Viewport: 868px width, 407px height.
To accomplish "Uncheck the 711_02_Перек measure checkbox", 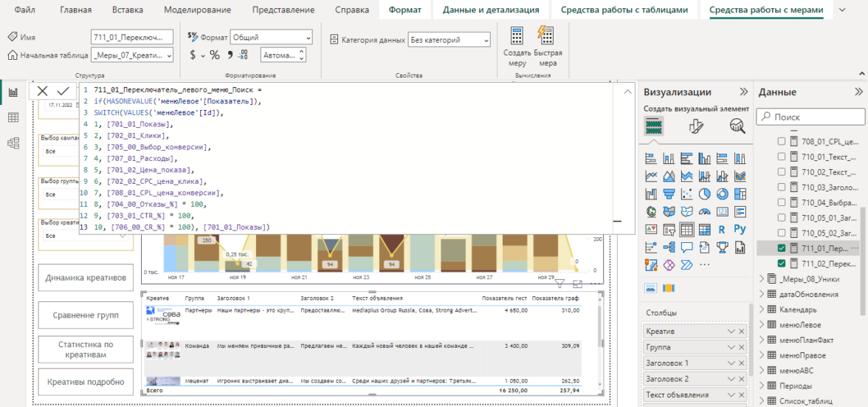I will [x=782, y=264].
